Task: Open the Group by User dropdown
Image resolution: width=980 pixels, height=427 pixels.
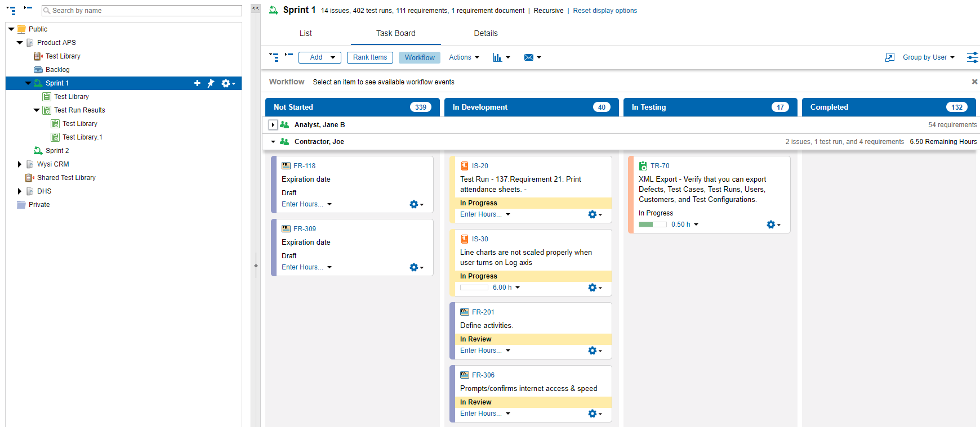Action: (x=928, y=57)
